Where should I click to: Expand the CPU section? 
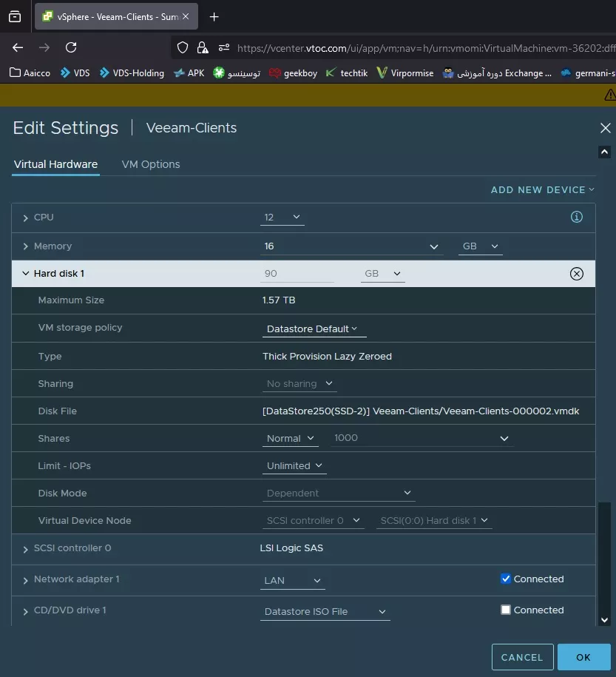(x=25, y=218)
